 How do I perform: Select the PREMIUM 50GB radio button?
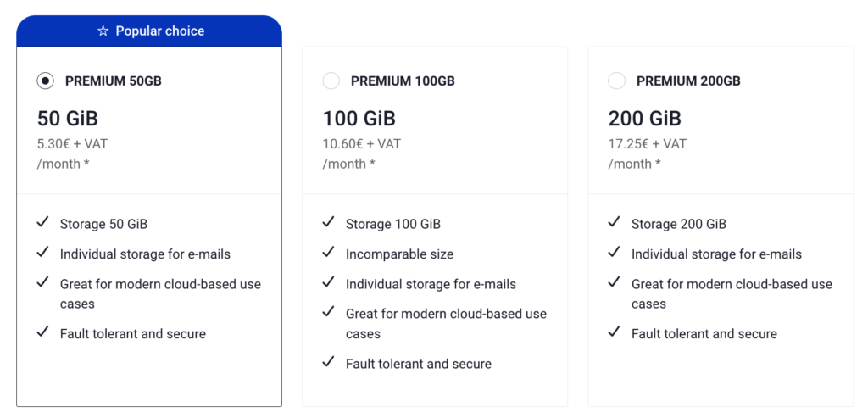tap(46, 81)
